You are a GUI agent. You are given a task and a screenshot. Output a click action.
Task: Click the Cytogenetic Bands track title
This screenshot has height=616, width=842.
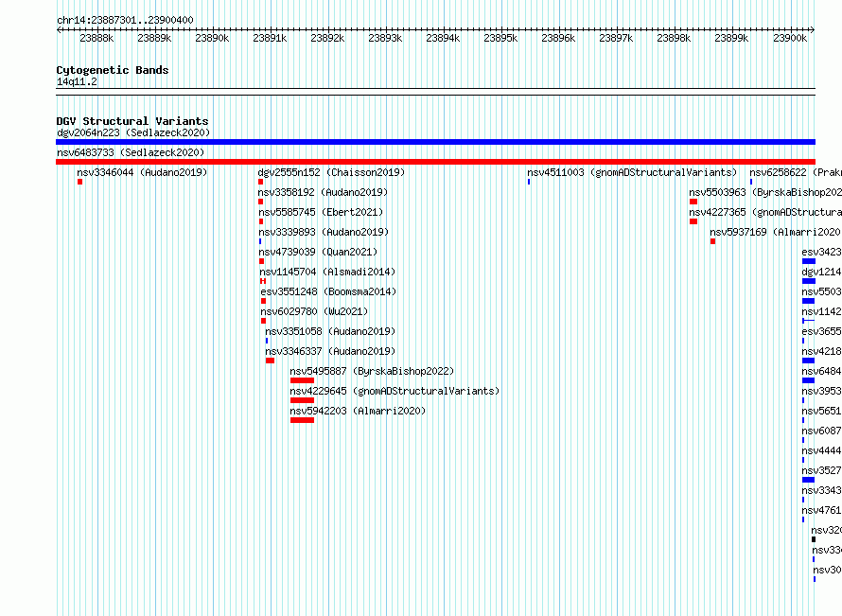coord(113,70)
